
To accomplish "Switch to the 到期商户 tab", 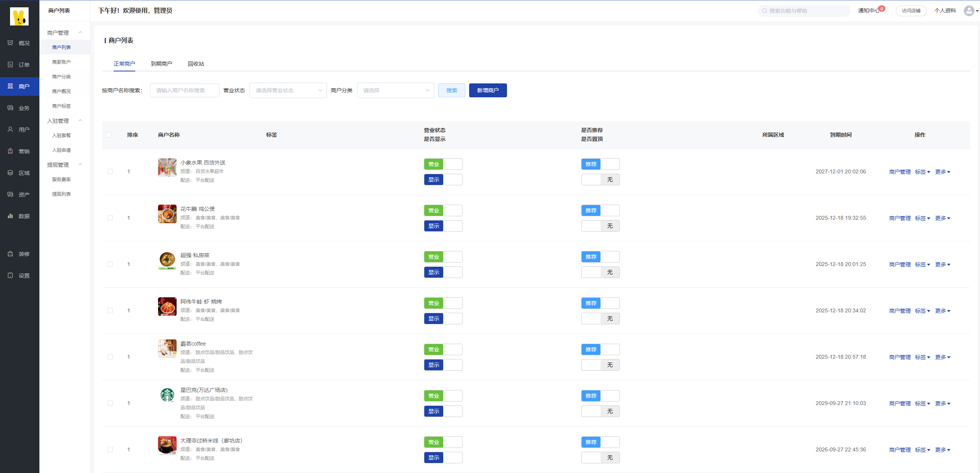I will [161, 64].
